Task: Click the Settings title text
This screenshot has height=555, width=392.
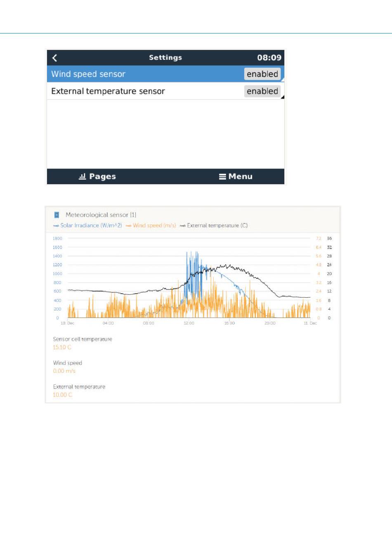Action: tap(165, 57)
